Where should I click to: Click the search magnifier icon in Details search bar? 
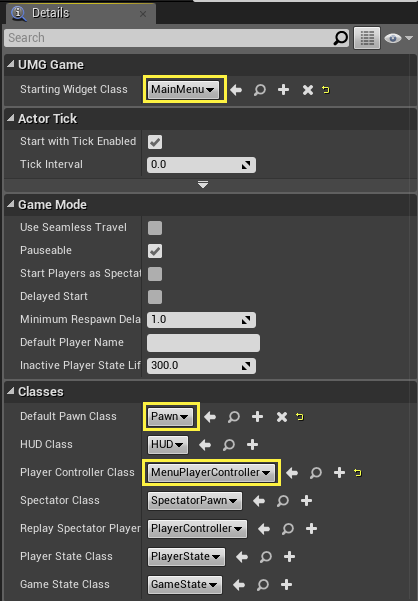point(340,38)
